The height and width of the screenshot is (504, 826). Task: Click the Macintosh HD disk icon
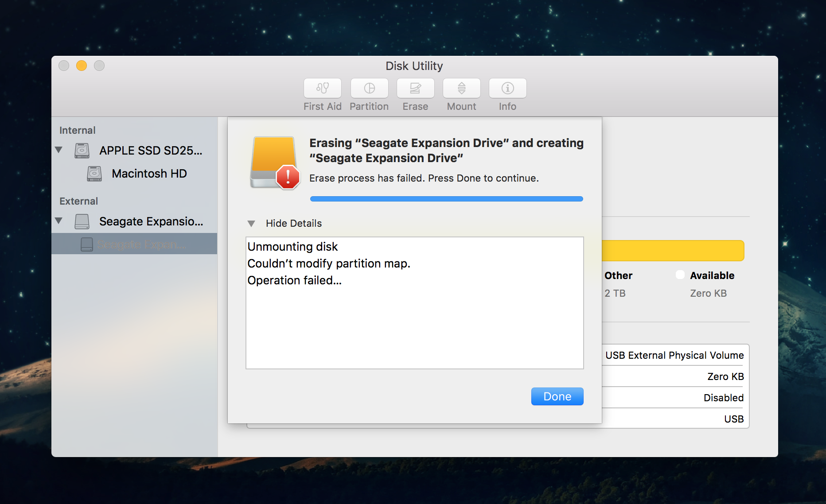pyautogui.click(x=94, y=174)
